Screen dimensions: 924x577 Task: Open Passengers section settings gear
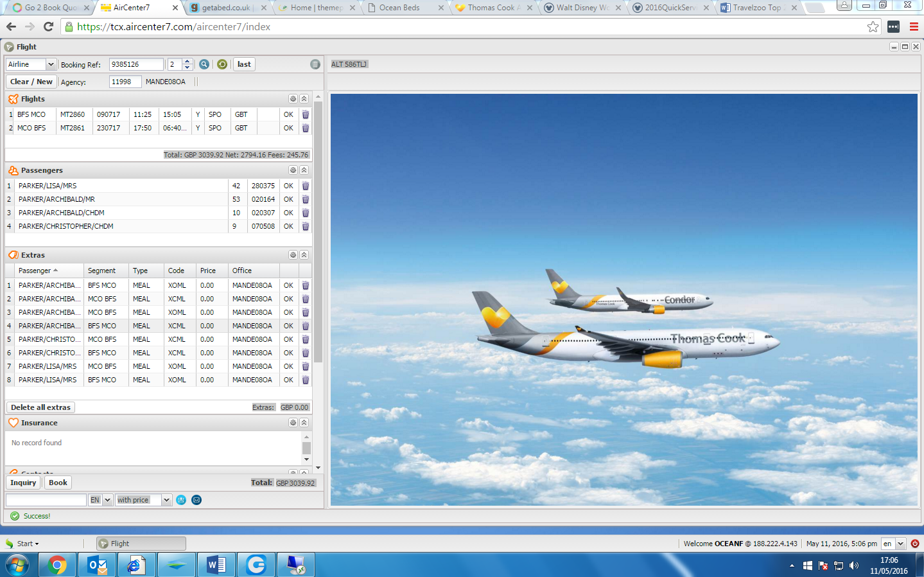(x=293, y=170)
